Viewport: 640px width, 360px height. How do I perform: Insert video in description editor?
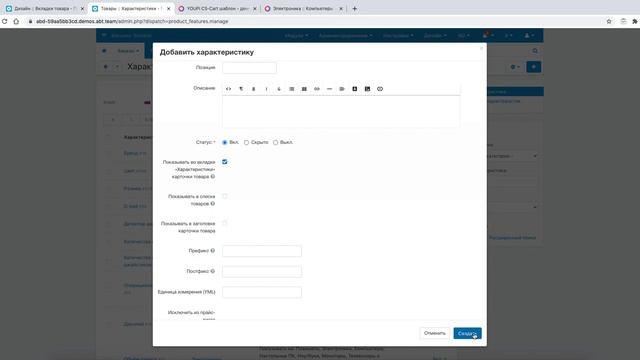(x=355, y=89)
